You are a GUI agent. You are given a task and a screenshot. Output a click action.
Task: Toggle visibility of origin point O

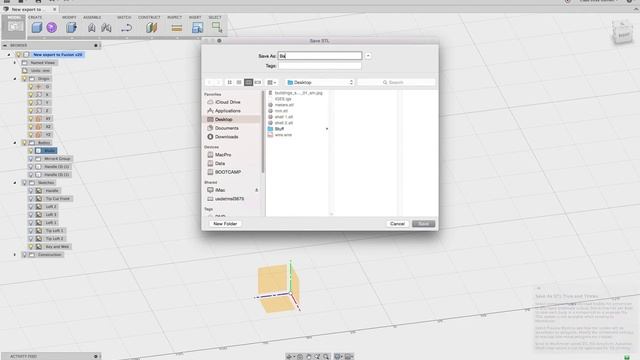(x=31, y=87)
